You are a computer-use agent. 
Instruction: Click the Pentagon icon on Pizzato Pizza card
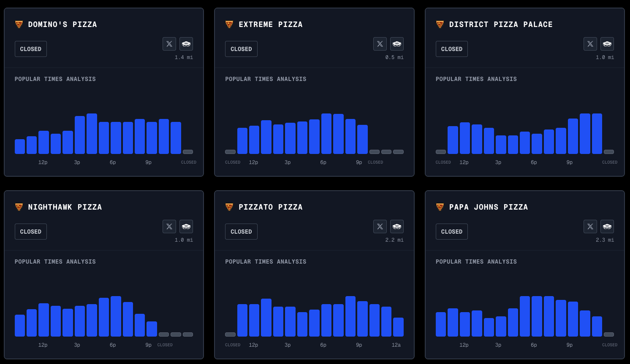pyautogui.click(x=397, y=226)
